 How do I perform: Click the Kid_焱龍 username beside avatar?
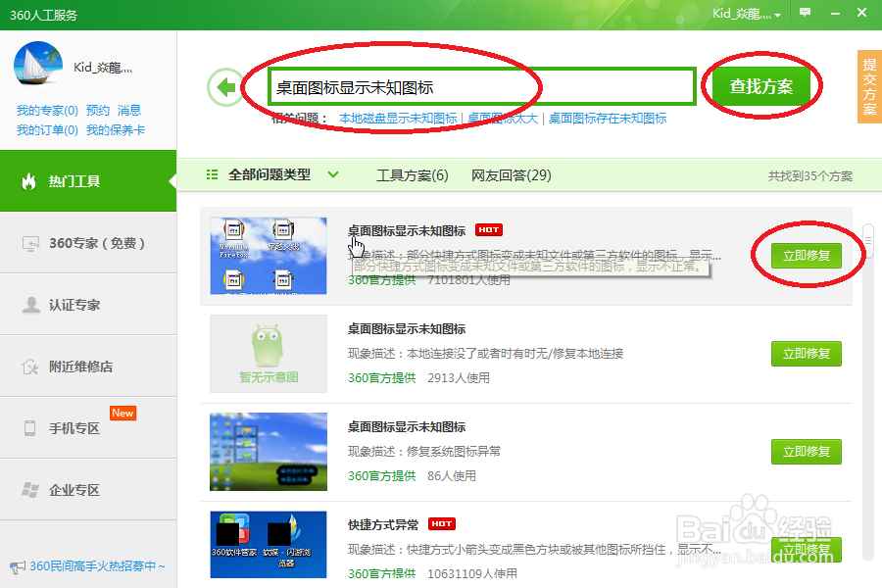pos(103,68)
